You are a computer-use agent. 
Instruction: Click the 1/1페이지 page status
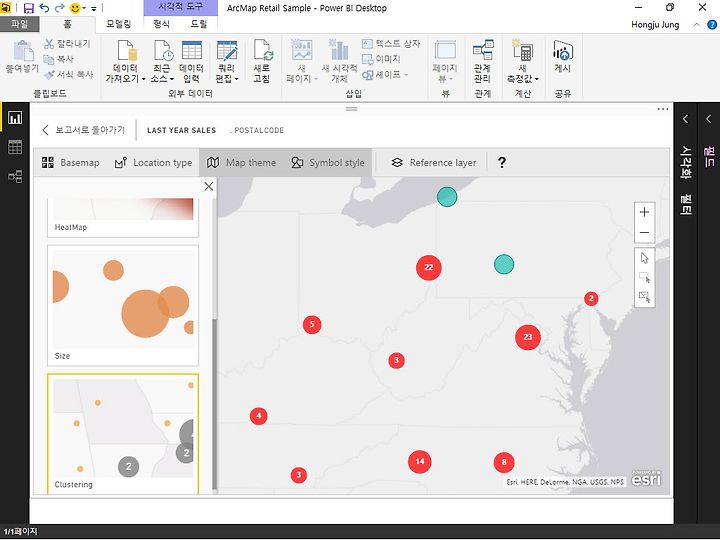(21, 531)
